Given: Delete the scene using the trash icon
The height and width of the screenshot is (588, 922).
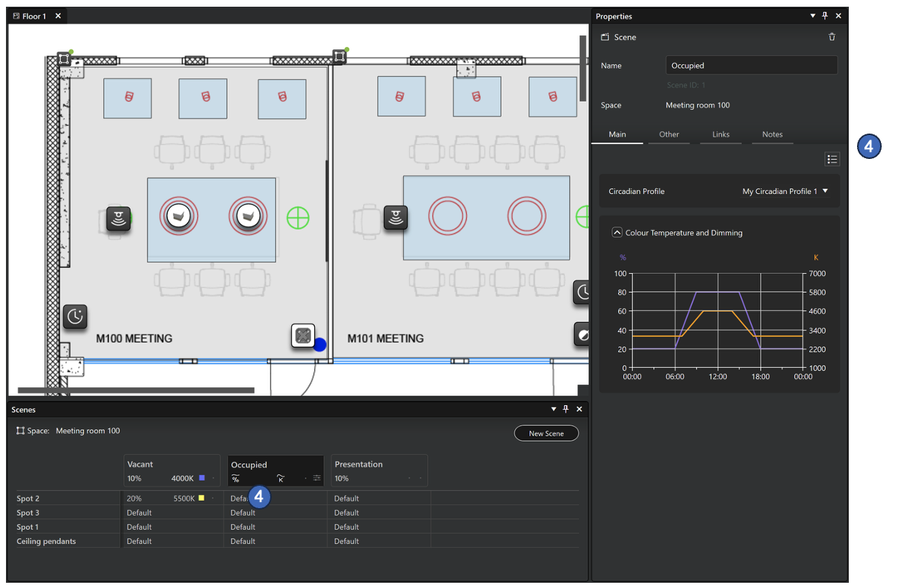Looking at the screenshot, I should click(x=832, y=37).
